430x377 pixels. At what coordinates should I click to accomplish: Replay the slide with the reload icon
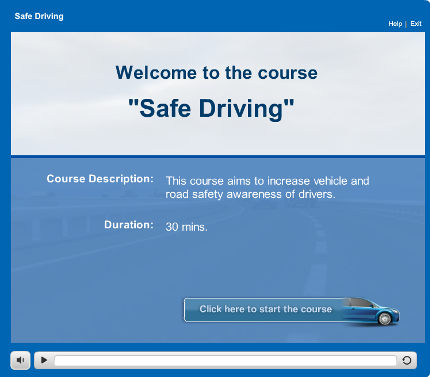(407, 360)
